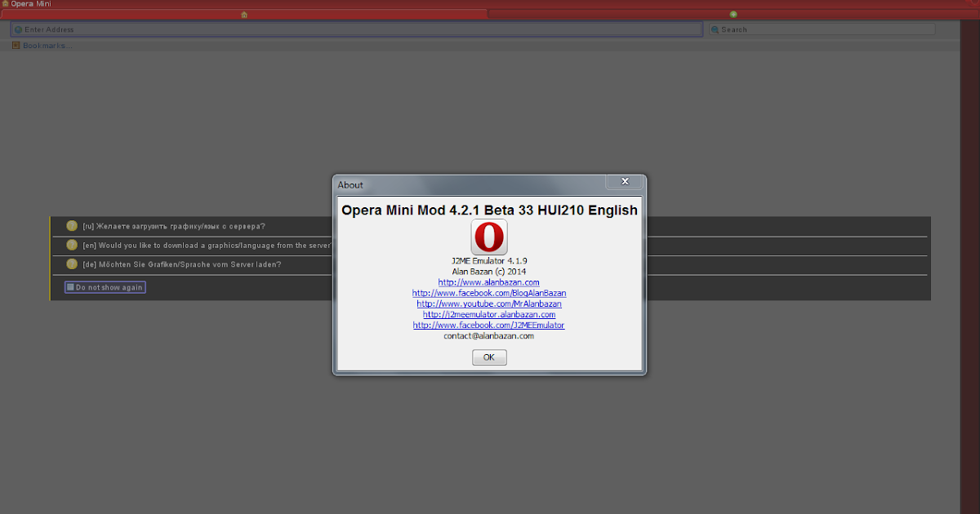The image size is (980, 514).
Task: Open the MrAlanbazan YouTube link
Action: (488, 304)
